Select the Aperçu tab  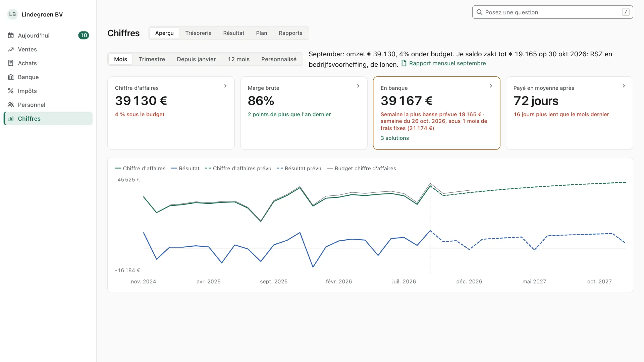[164, 33]
